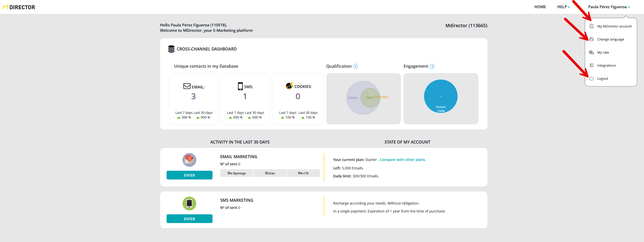Expand the HELP dropdown menu

click(x=563, y=7)
